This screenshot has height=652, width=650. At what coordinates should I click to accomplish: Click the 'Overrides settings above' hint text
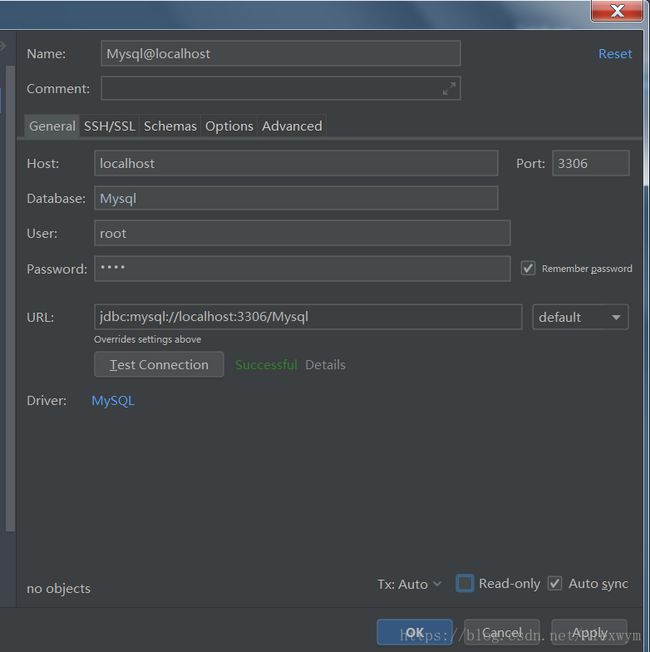tap(148, 339)
